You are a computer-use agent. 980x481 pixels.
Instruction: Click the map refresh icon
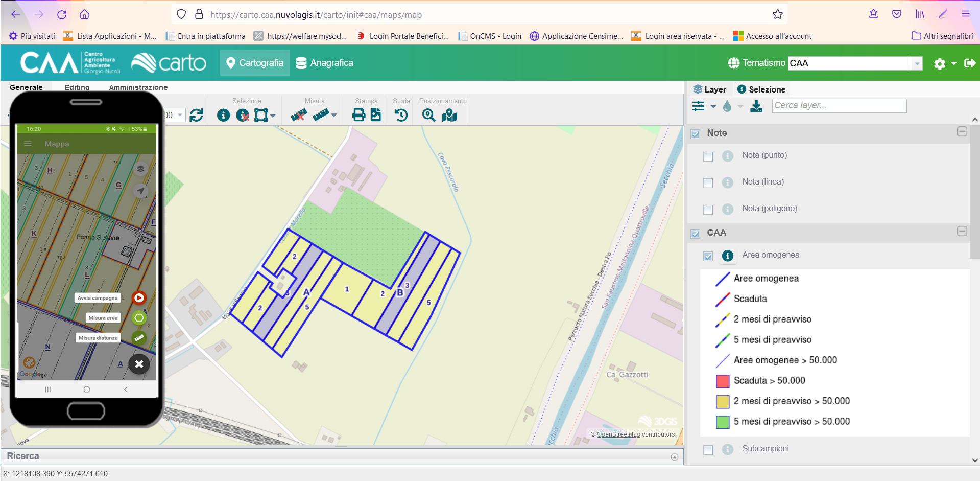[197, 115]
